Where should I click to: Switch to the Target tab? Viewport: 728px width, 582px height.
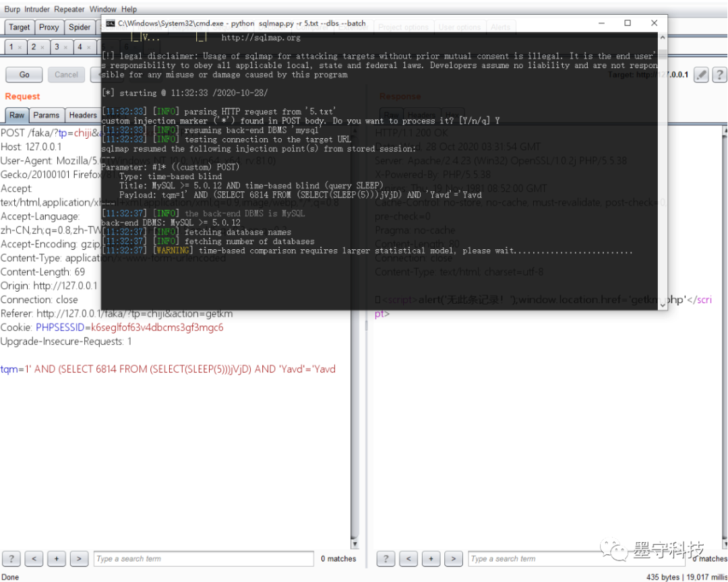click(x=19, y=27)
